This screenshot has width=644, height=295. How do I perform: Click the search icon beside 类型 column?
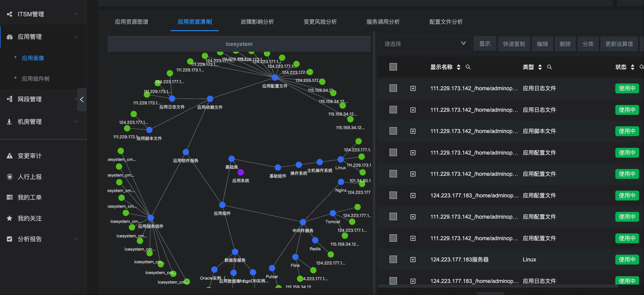(549, 67)
